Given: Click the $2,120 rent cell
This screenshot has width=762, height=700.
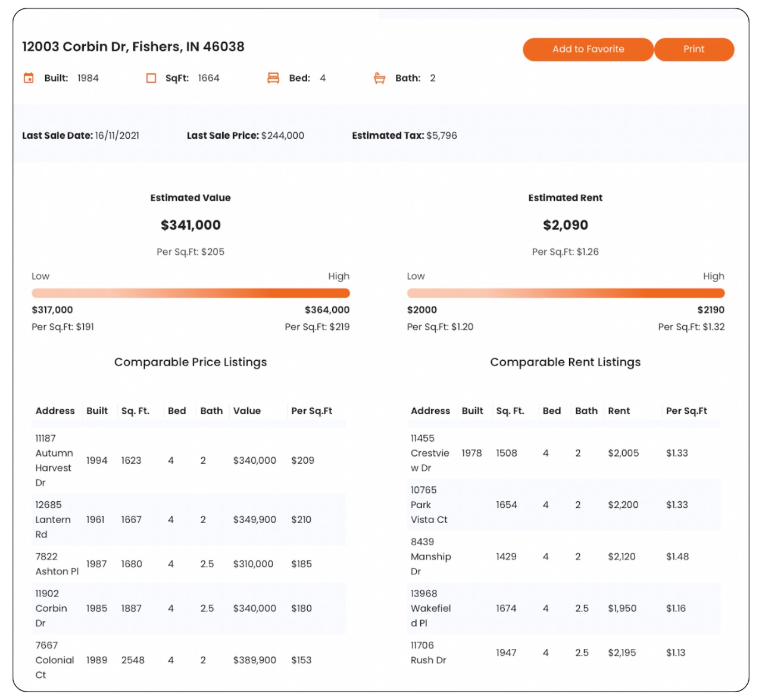Looking at the screenshot, I should [x=622, y=557].
